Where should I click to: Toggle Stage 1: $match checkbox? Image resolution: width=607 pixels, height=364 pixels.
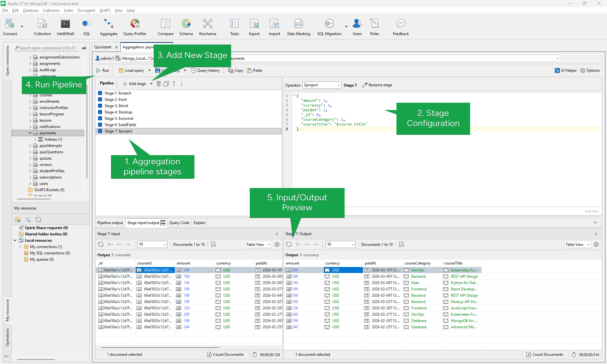pos(100,93)
